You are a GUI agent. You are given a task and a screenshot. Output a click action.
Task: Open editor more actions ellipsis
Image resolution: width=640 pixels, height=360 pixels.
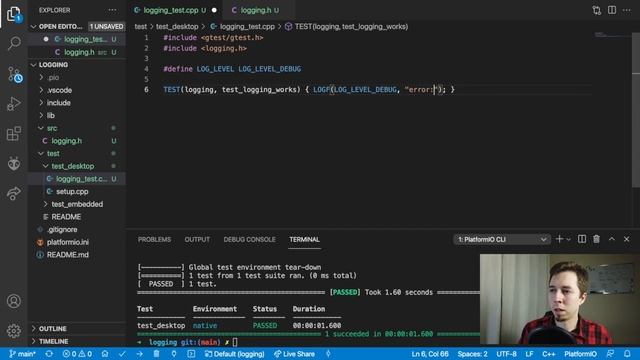click(x=627, y=10)
